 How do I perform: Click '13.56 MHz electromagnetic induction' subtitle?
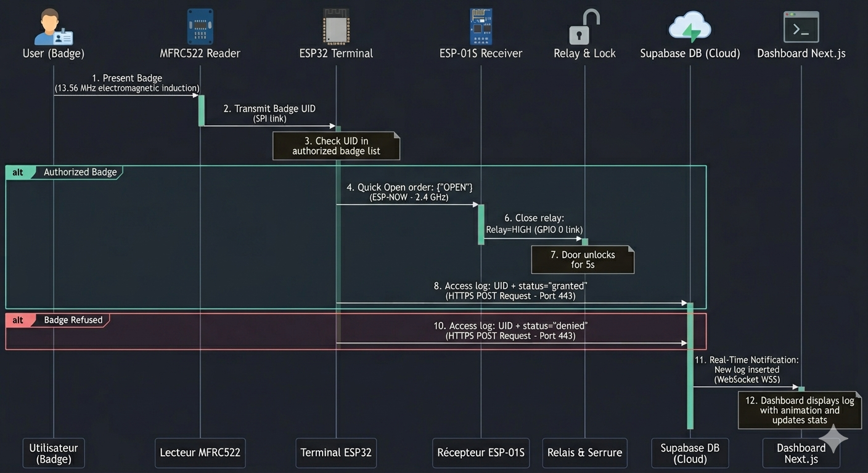[x=127, y=89]
